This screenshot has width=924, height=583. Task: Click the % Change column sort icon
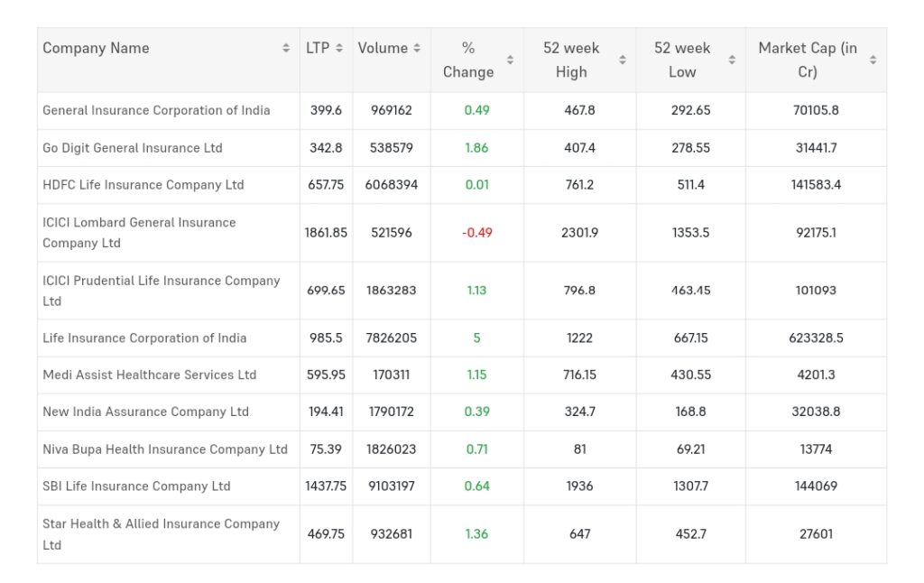[x=510, y=60]
